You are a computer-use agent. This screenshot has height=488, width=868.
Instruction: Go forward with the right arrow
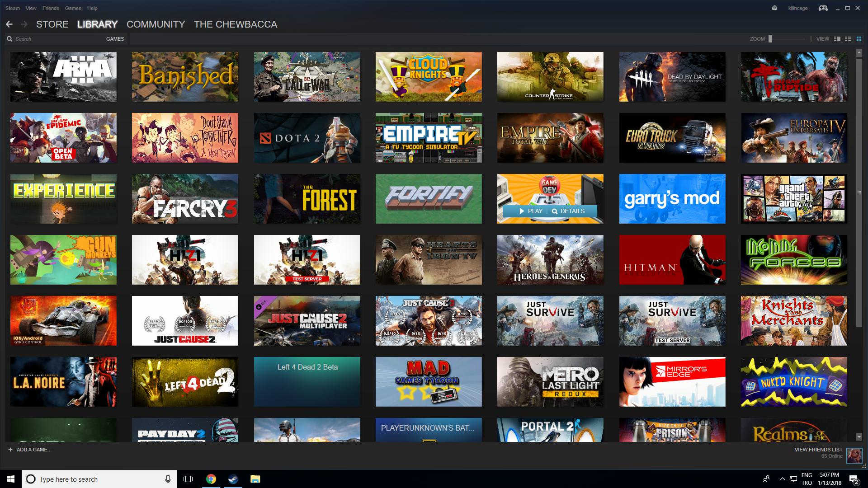pos(24,24)
